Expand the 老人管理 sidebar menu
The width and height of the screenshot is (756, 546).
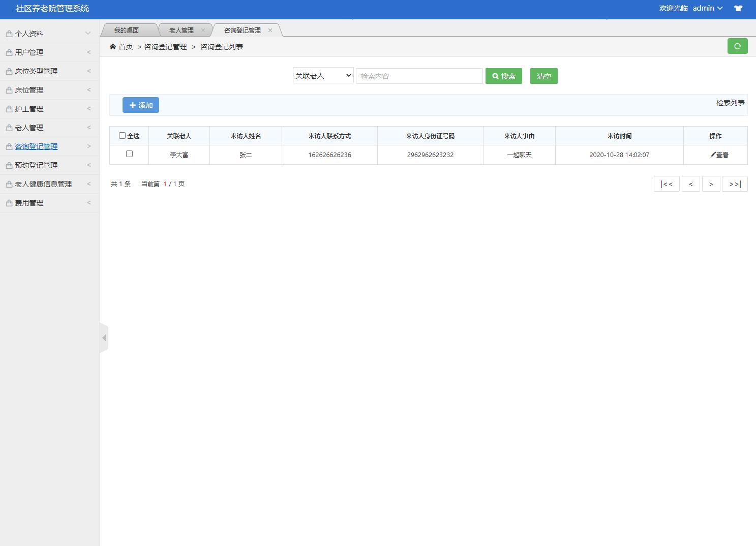pyautogui.click(x=32, y=128)
